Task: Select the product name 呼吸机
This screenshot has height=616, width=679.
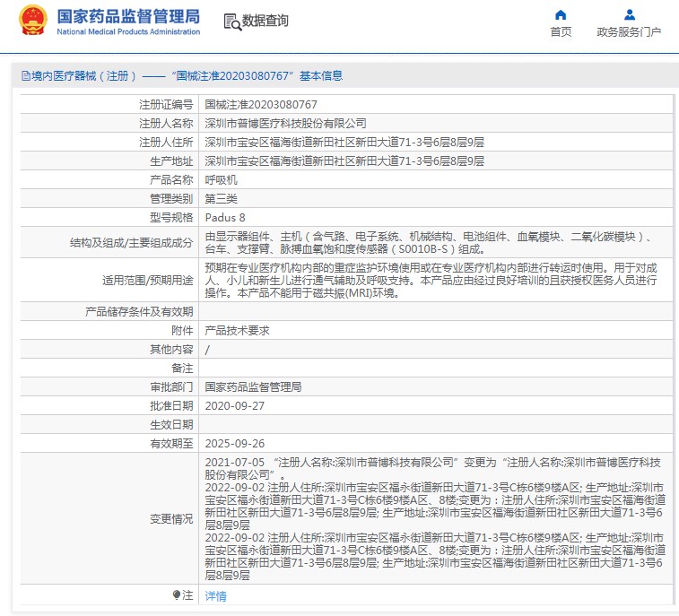Action: point(221,179)
